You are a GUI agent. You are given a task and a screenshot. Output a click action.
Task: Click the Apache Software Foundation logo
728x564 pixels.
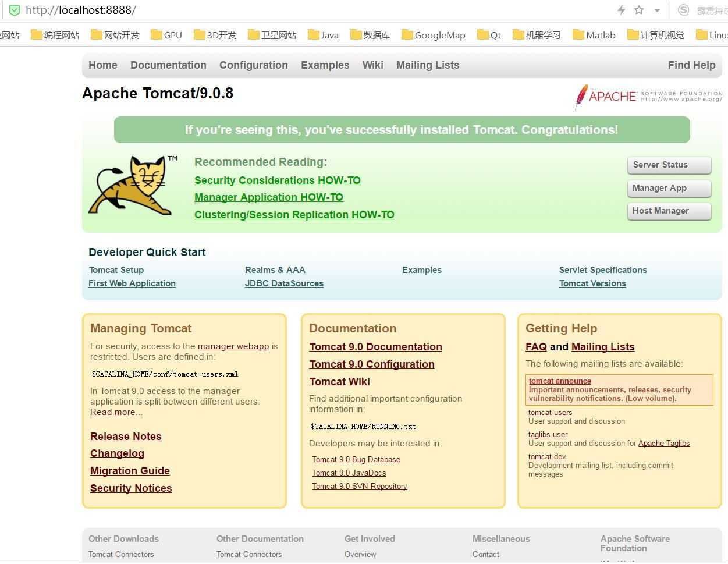[648, 96]
